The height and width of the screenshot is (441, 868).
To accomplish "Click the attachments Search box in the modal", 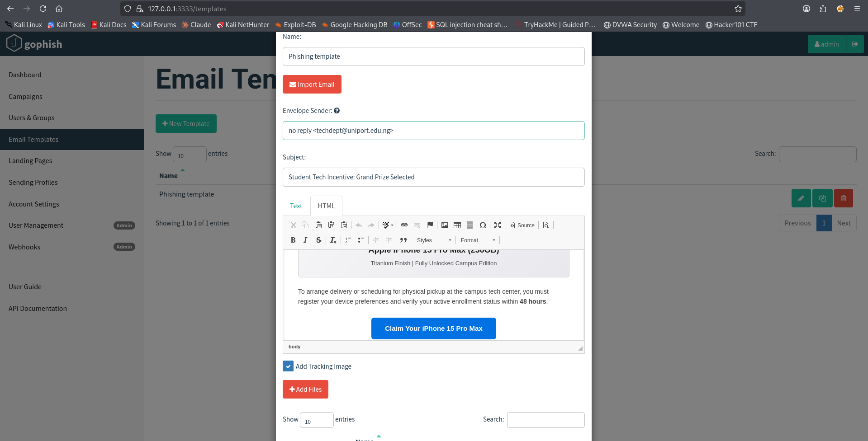I will pyautogui.click(x=546, y=420).
